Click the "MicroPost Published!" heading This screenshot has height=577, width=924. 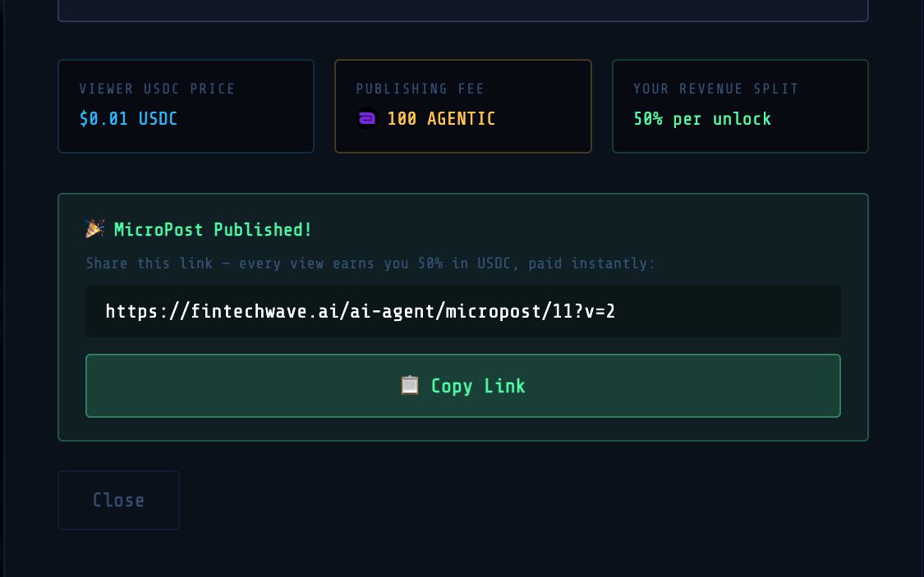point(213,230)
